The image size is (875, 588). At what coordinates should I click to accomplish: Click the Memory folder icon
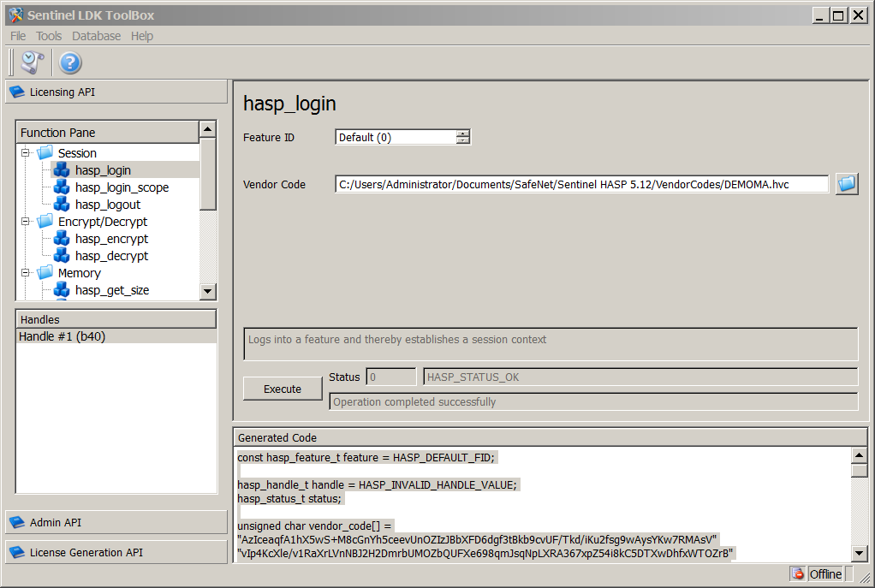(x=45, y=272)
